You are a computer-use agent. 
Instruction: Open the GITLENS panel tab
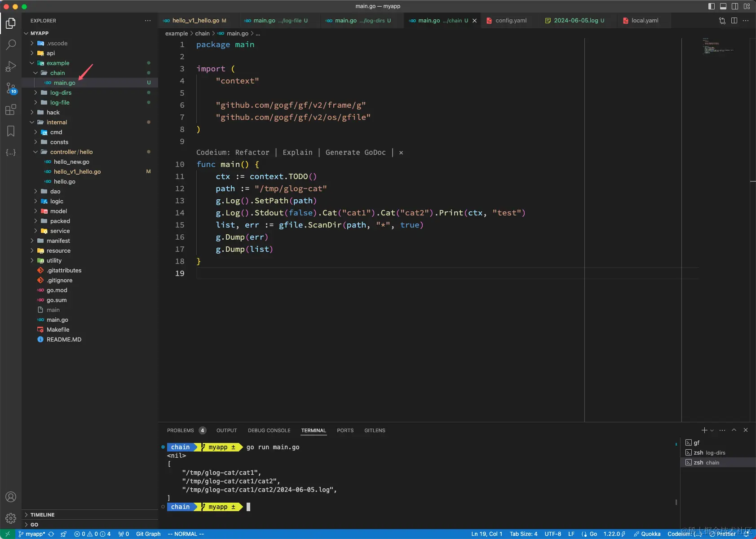(x=375, y=430)
